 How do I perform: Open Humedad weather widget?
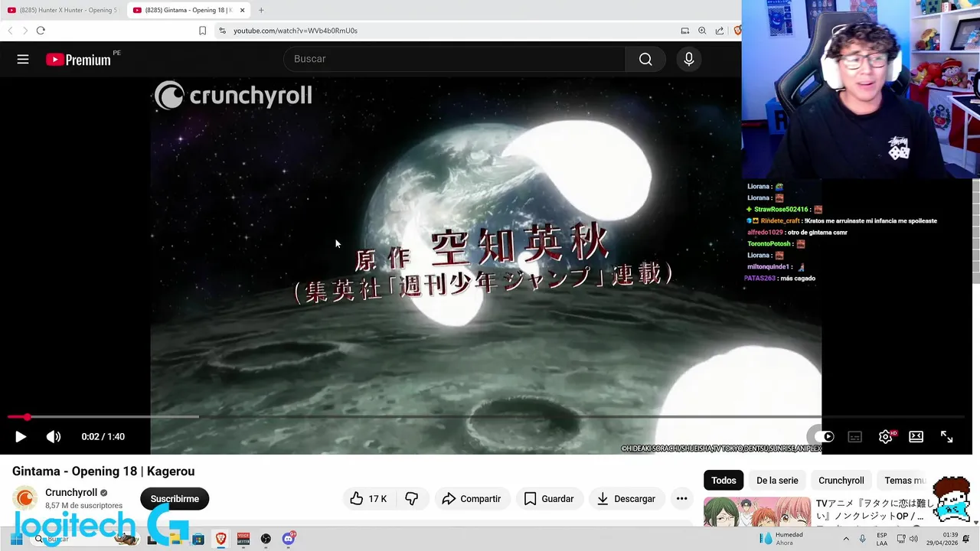coord(781,539)
